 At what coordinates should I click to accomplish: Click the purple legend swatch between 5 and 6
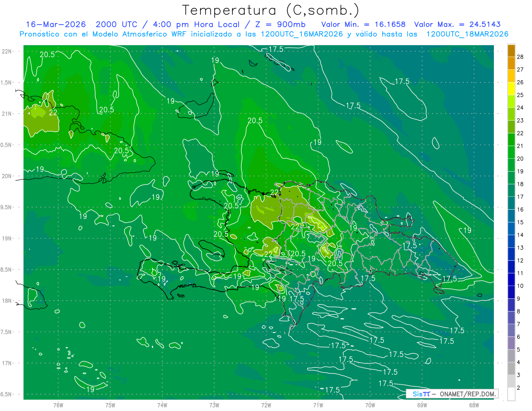[511, 343]
